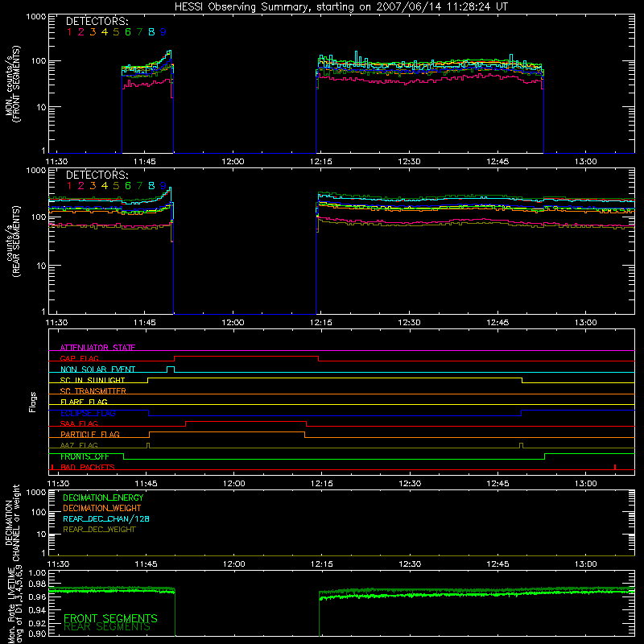
Task: Click the raised PARTICLE_FLAG orange segment
Action: pyautogui.click(x=227, y=432)
